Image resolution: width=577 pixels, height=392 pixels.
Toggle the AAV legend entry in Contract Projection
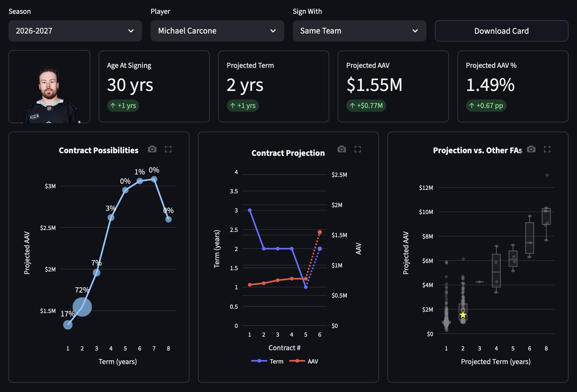click(303, 361)
